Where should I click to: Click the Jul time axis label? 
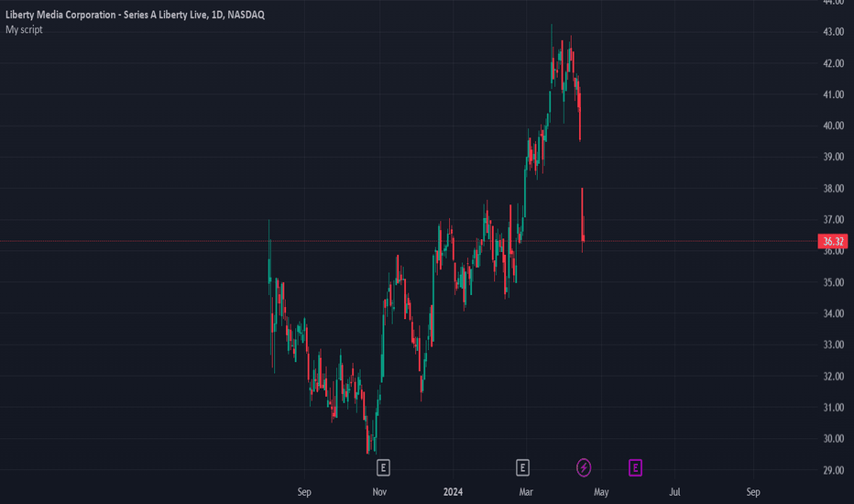point(674,492)
